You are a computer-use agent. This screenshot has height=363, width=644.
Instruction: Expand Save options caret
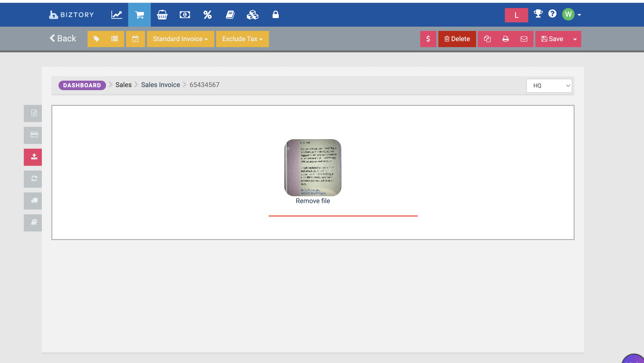coord(575,39)
